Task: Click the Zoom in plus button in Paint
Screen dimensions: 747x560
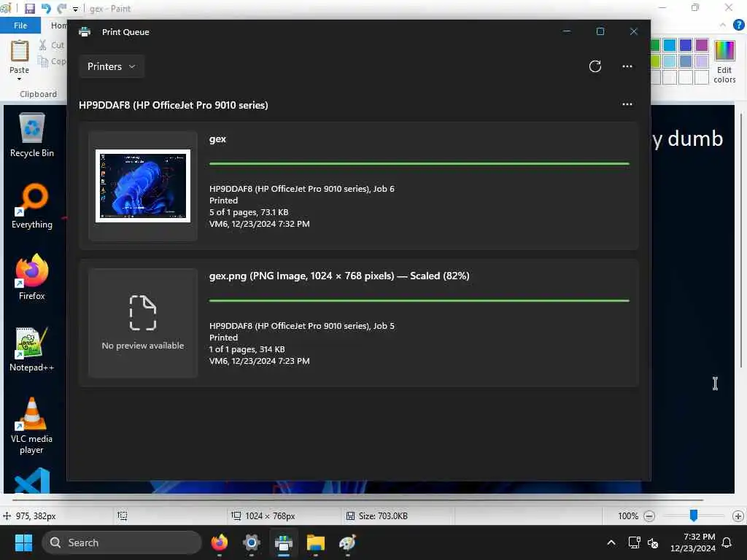Action: pyautogui.click(x=738, y=516)
